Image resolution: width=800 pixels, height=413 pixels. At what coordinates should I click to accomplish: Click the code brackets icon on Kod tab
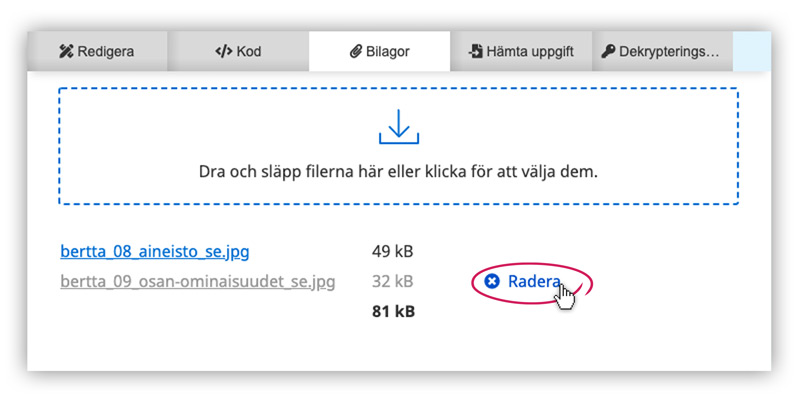tap(223, 51)
